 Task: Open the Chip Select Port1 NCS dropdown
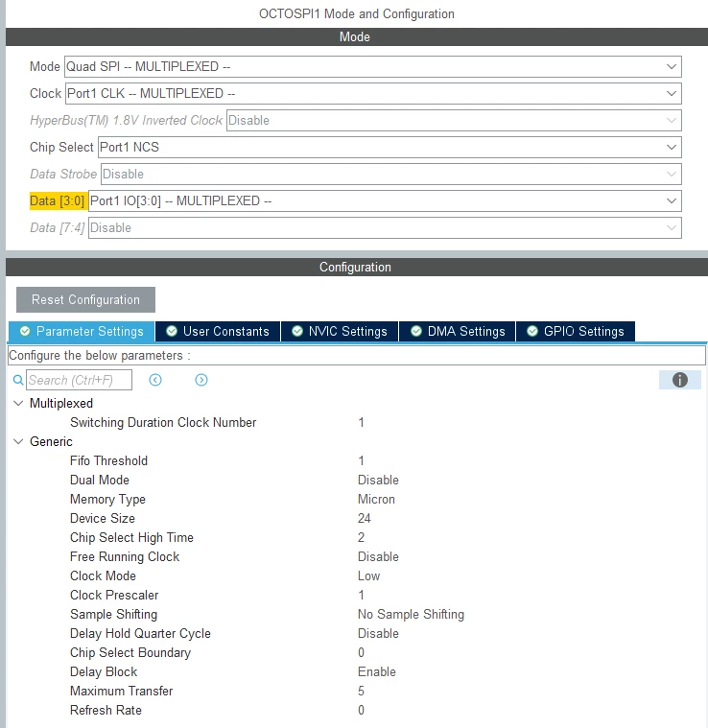pos(390,148)
